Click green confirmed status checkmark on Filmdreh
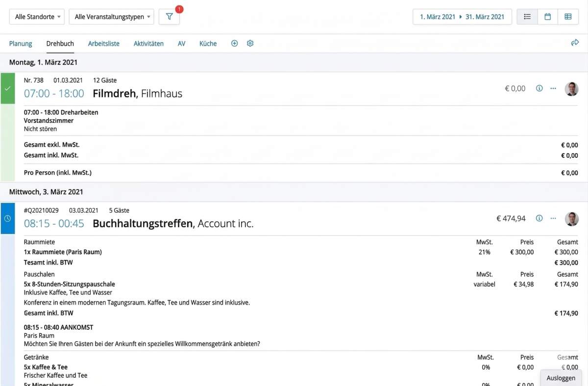588x386 pixels. point(7,89)
